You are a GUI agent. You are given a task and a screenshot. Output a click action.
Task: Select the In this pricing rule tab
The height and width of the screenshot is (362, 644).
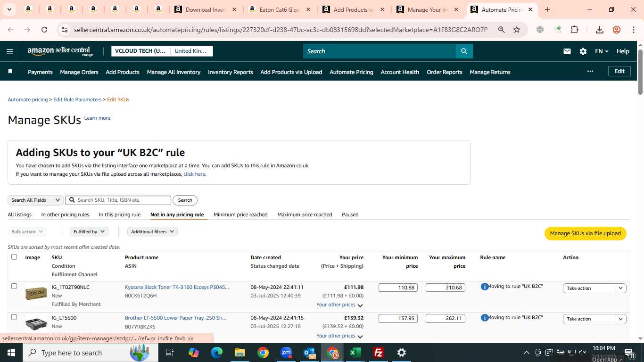[x=120, y=214]
